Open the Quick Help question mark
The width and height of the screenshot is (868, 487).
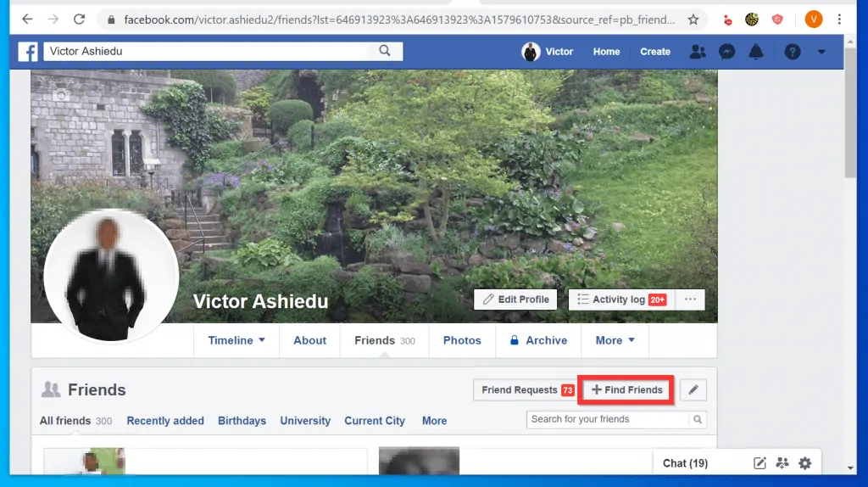coord(793,52)
